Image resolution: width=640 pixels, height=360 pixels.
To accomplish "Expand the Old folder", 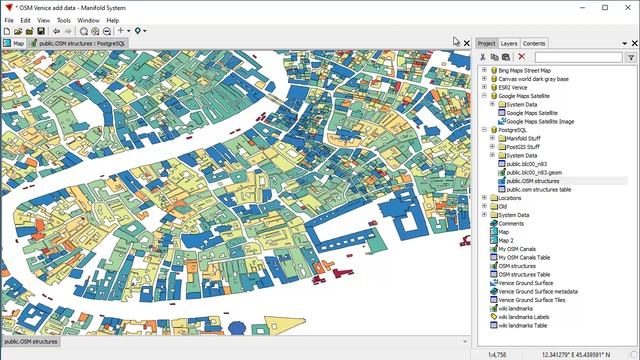I will coord(484,206).
